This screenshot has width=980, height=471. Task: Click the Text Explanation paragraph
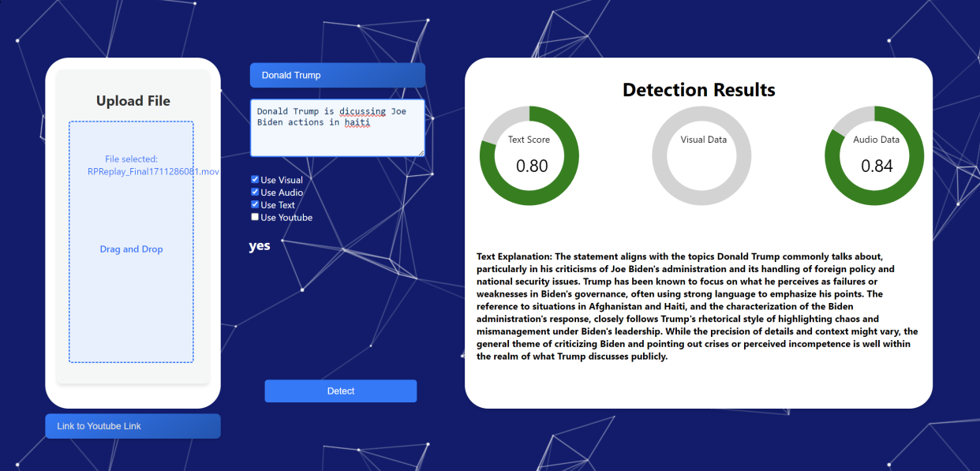click(x=698, y=306)
